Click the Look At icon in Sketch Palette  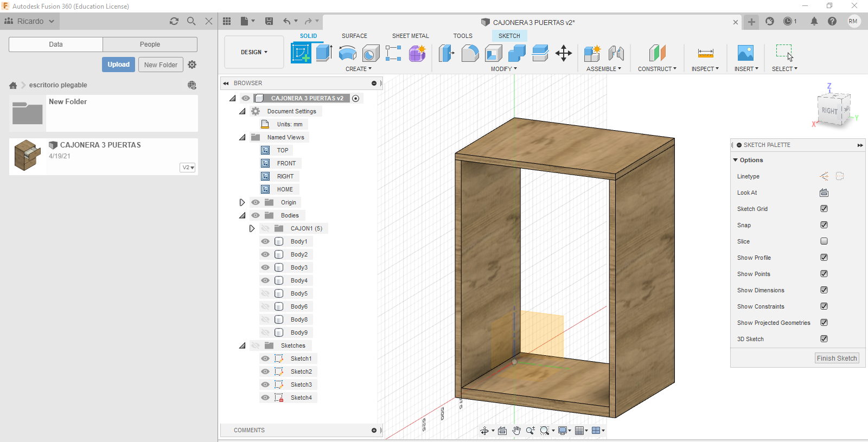pyautogui.click(x=824, y=193)
